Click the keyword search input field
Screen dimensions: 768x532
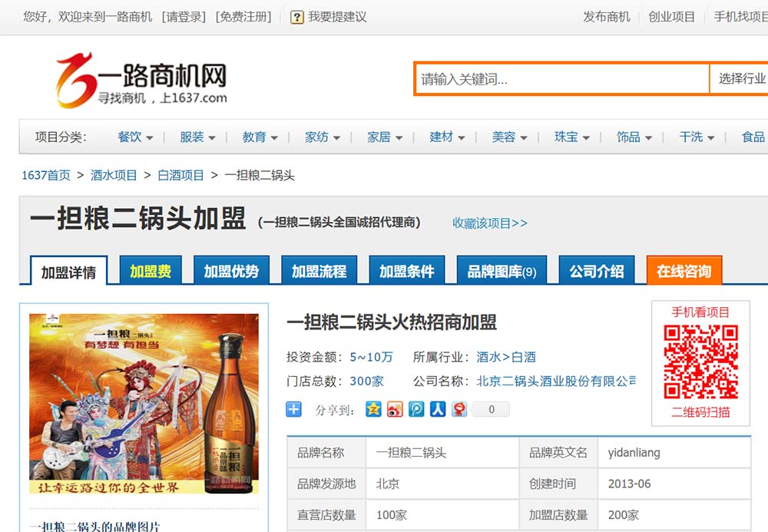coord(561,79)
